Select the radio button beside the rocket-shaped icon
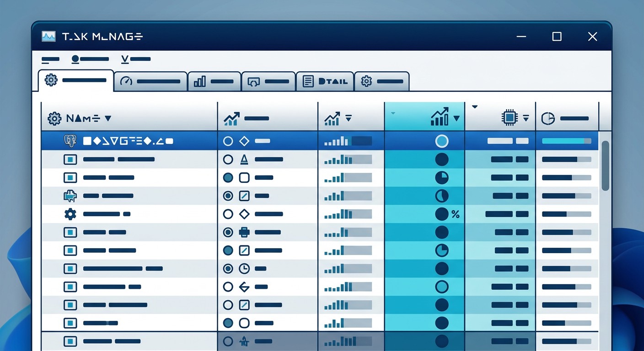The width and height of the screenshot is (644, 351). click(228, 341)
